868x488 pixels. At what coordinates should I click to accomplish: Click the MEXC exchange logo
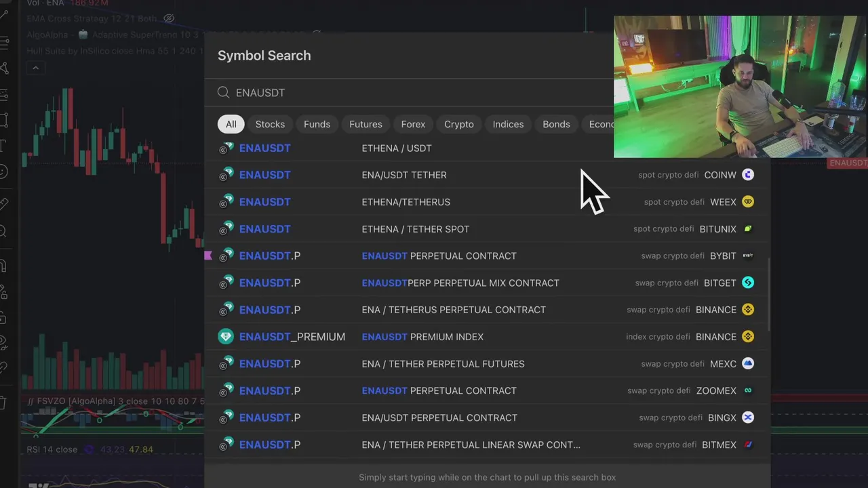[748, 364]
